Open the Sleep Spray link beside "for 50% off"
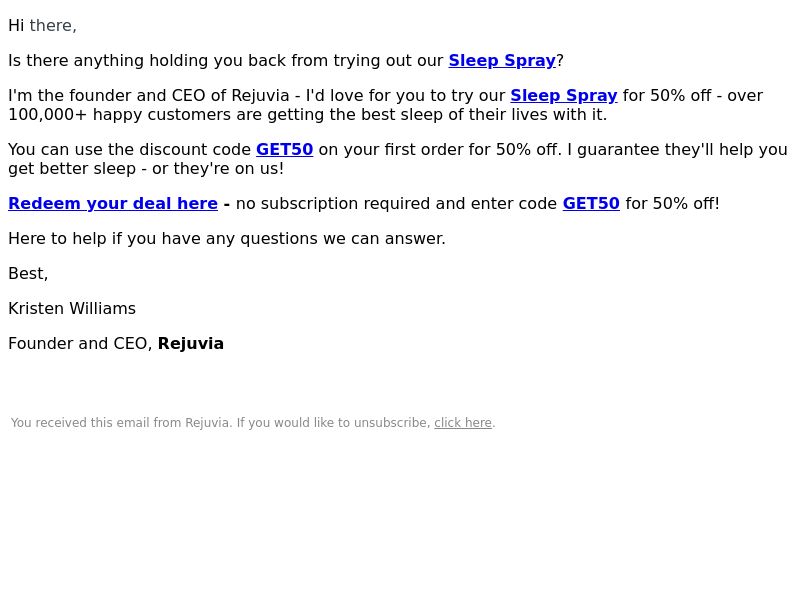 click(564, 96)
